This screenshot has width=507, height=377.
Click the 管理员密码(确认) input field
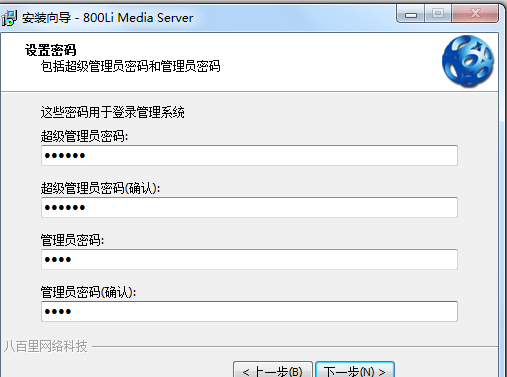(x=249, y=311)
